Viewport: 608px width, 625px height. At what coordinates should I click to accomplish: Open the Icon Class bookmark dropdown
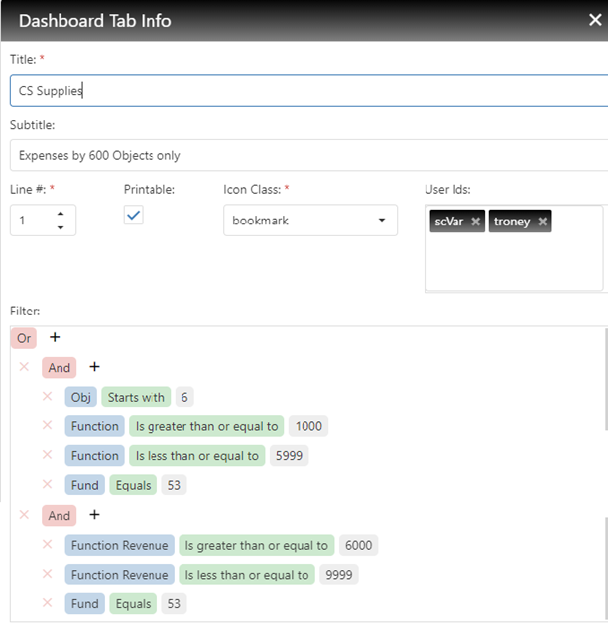pos(309,220)
